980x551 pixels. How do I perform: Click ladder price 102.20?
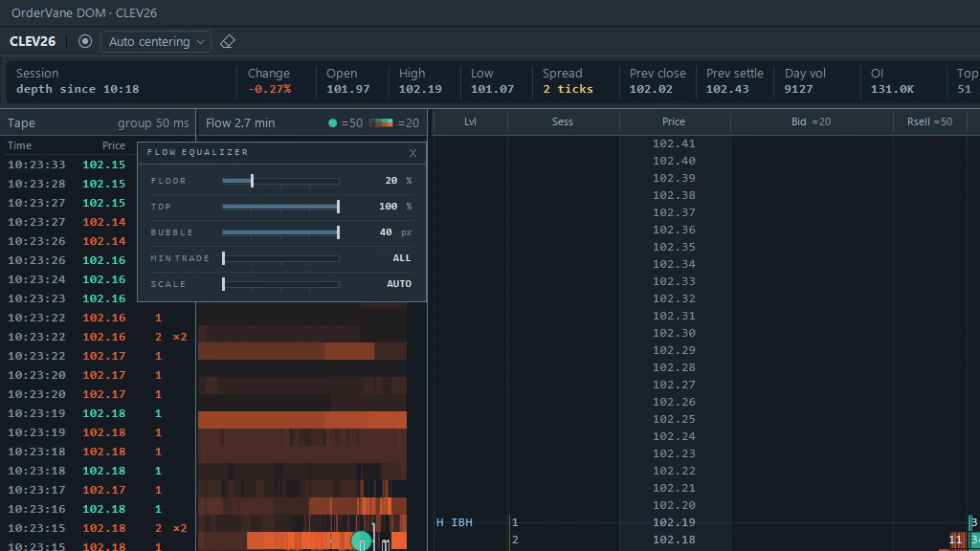(x=674, y=505)
